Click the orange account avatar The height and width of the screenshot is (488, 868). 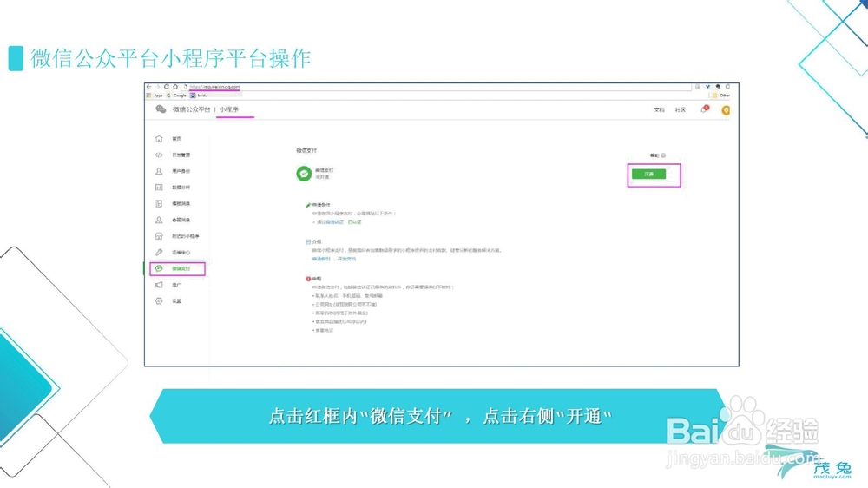(726, 110)
